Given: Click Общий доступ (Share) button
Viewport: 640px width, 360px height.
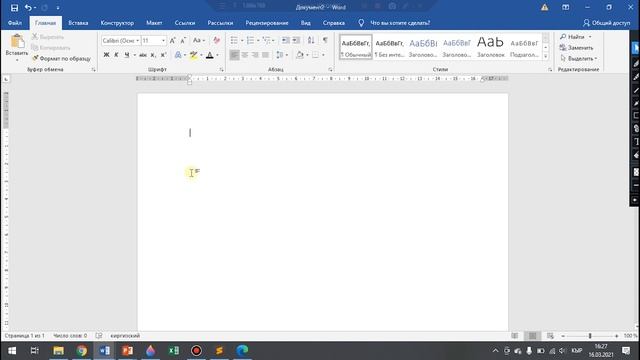Looking at the screenshot, I should coord(607,23).
